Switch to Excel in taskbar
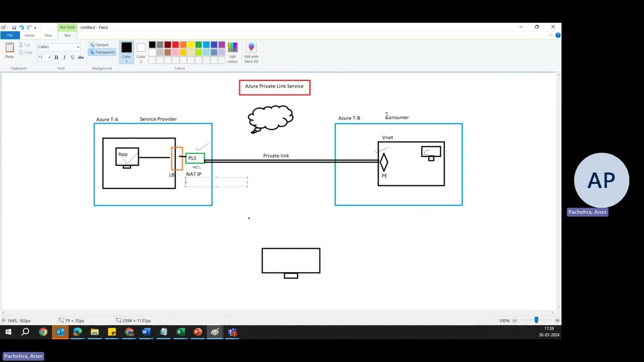 click(x=181, y=332)
